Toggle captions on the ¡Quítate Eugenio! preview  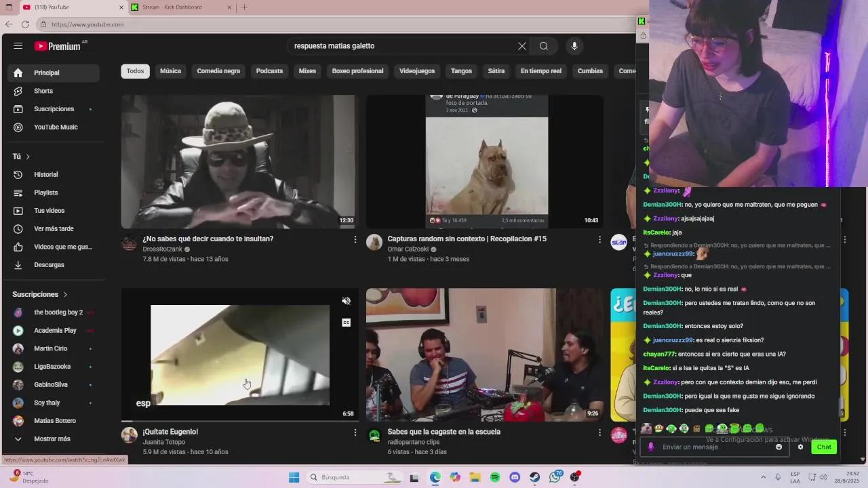(x=346, y=323)
